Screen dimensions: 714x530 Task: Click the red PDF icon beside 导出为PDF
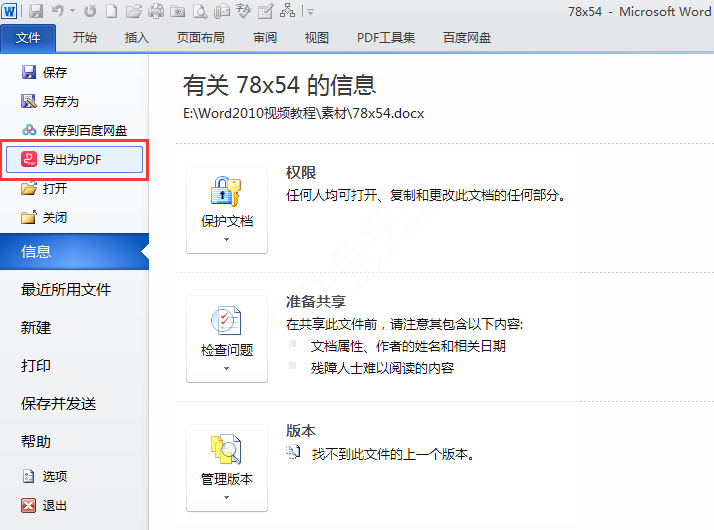pyautogui.click(x=29, y=159)
